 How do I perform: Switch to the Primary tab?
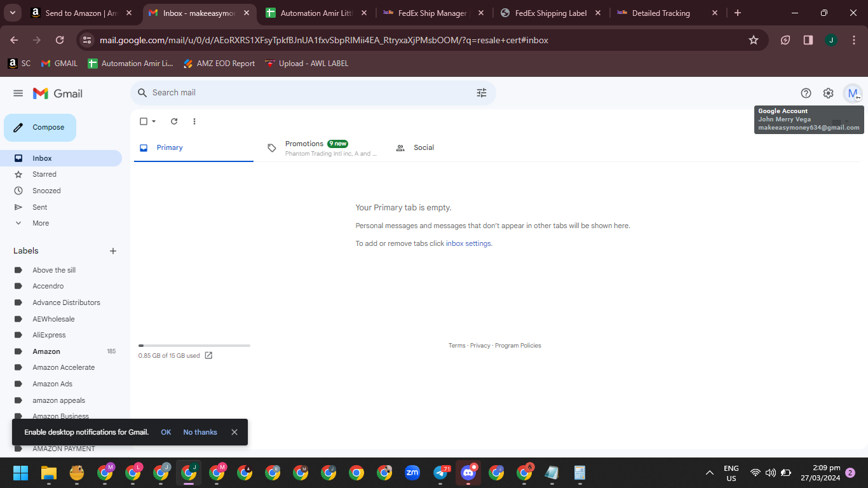click(x=194, y=147)
